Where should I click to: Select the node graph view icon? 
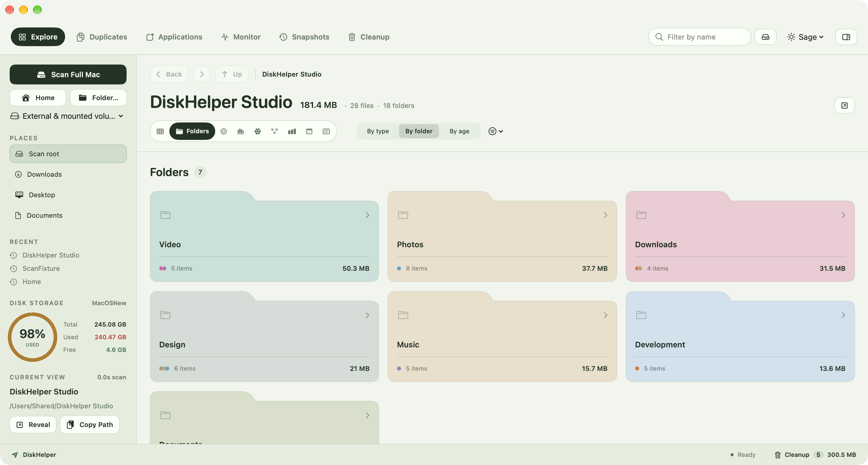point(275,131)
